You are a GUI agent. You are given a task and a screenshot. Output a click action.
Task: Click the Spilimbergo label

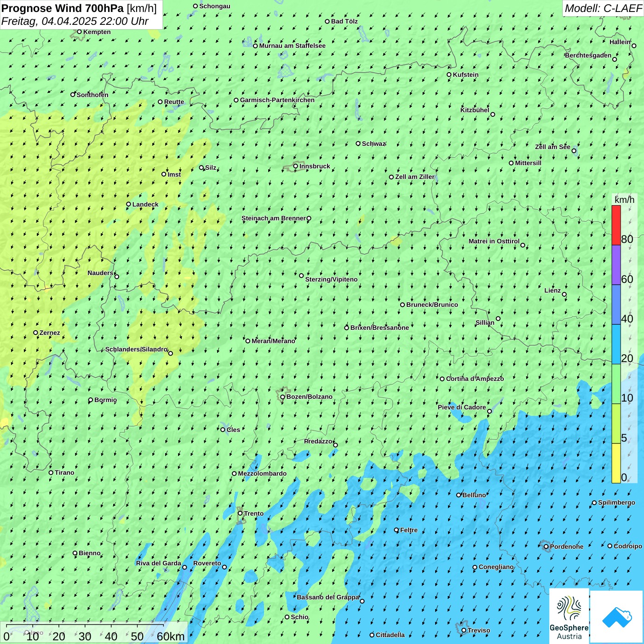(616, 502)
